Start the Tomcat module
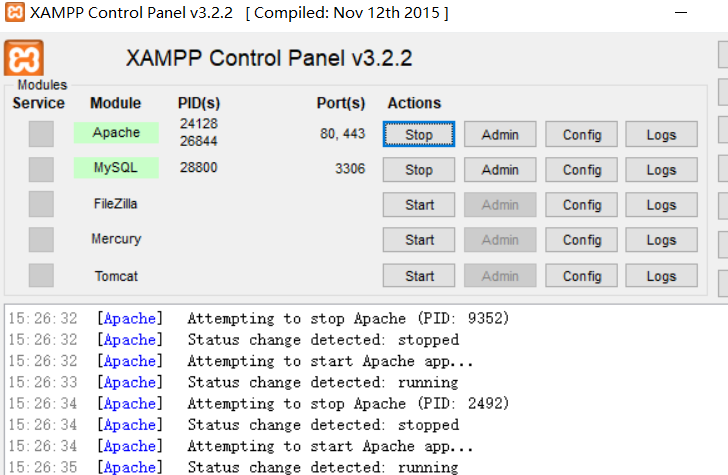Viewport: 728px width, 475px height. click(419, 276)
